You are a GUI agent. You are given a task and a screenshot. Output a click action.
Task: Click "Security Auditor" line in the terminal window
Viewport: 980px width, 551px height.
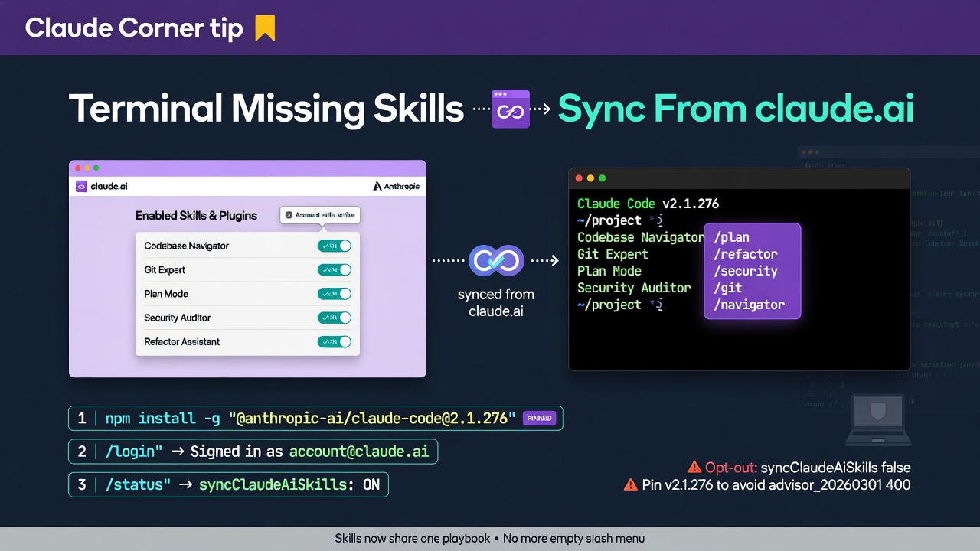coord(634,288)
